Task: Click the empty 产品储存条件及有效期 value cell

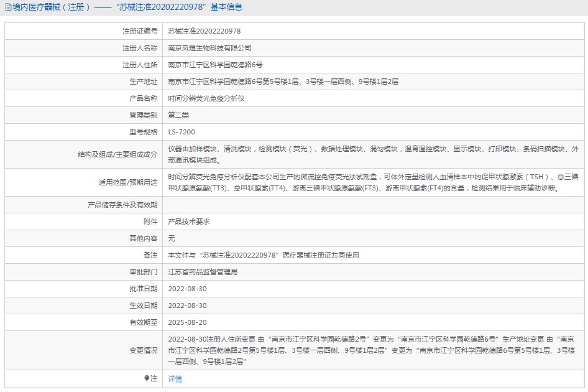Action: point(373,205)
